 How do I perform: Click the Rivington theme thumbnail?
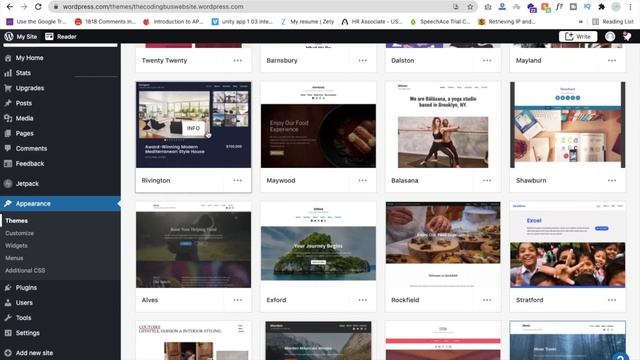click(x=193, y=125)
